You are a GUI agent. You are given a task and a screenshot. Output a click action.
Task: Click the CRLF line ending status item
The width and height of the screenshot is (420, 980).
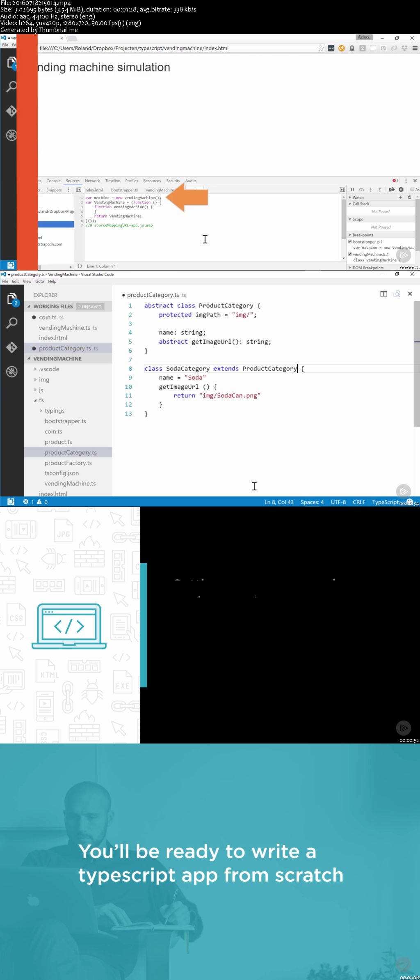click(359, 502)
